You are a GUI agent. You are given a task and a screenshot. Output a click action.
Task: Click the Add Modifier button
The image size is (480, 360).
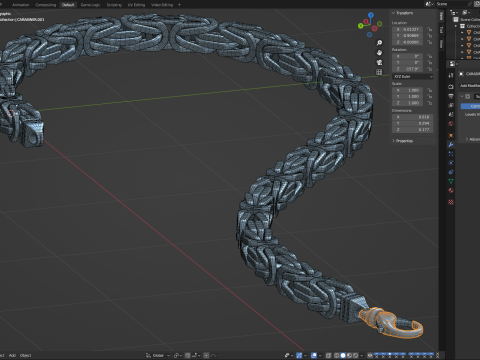pos(470,86)
